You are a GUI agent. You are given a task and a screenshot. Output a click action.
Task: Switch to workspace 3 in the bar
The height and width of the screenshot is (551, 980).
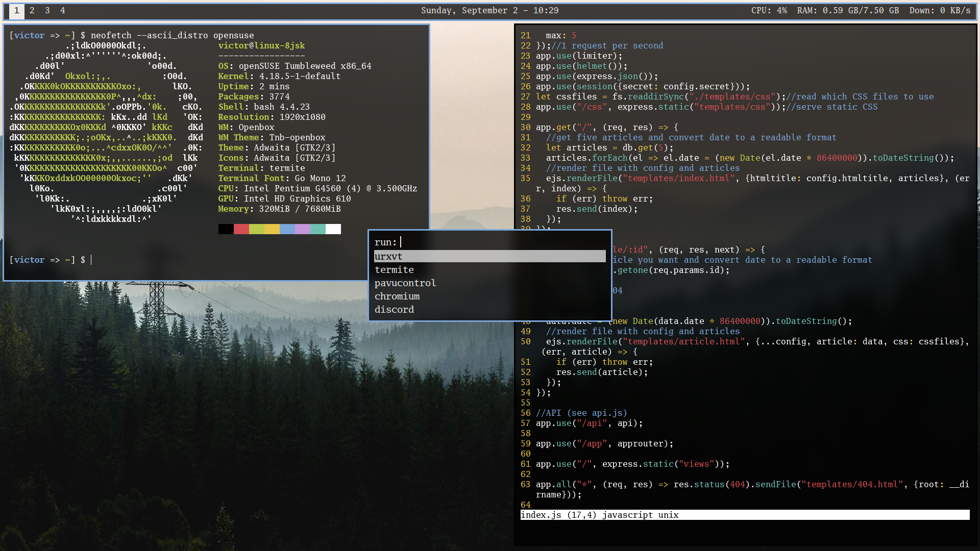pos(47,11)
